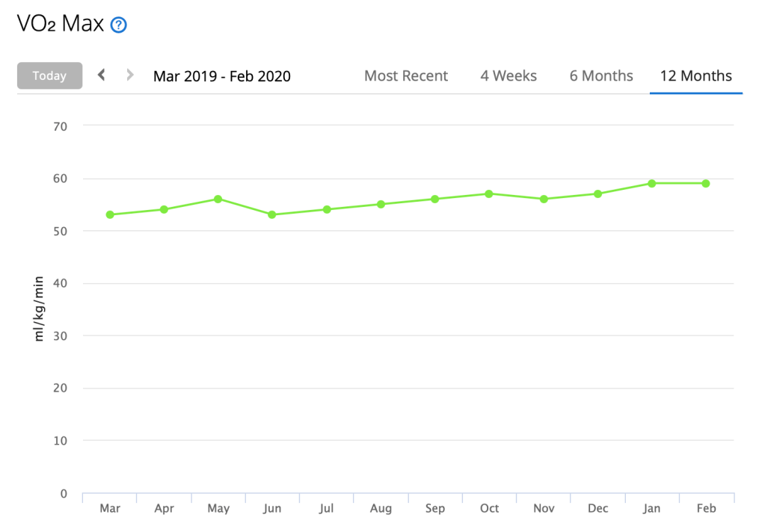Viewport: 765px width, 532px height.
Task: Select the 12 Months tab
Action: click(695, 75)
